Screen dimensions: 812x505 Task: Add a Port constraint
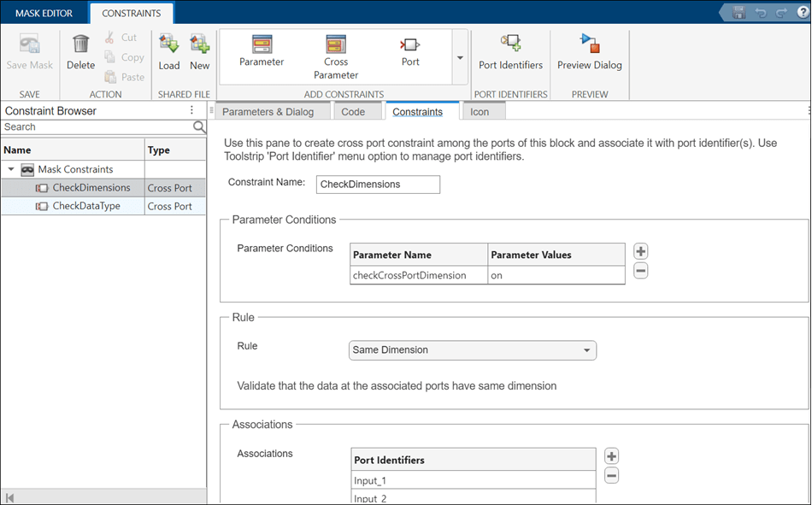[410, 50]
